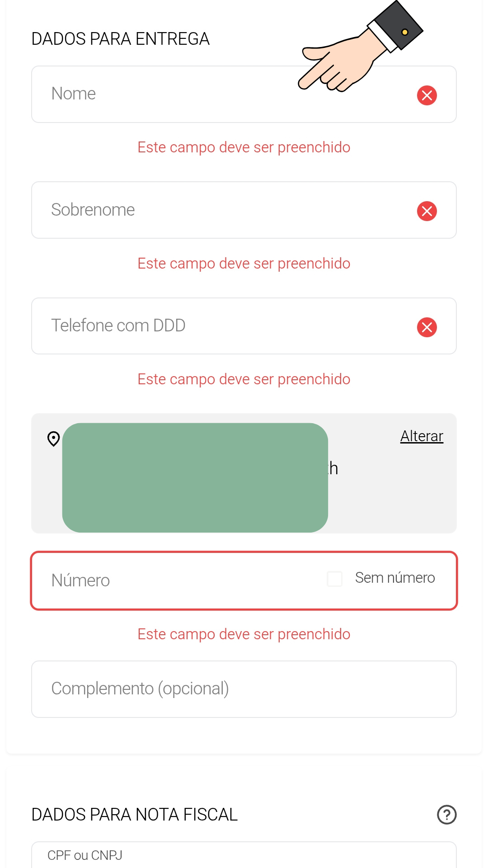Click the error message below Número field
488x868 pixels.
(x=244, y=634)
